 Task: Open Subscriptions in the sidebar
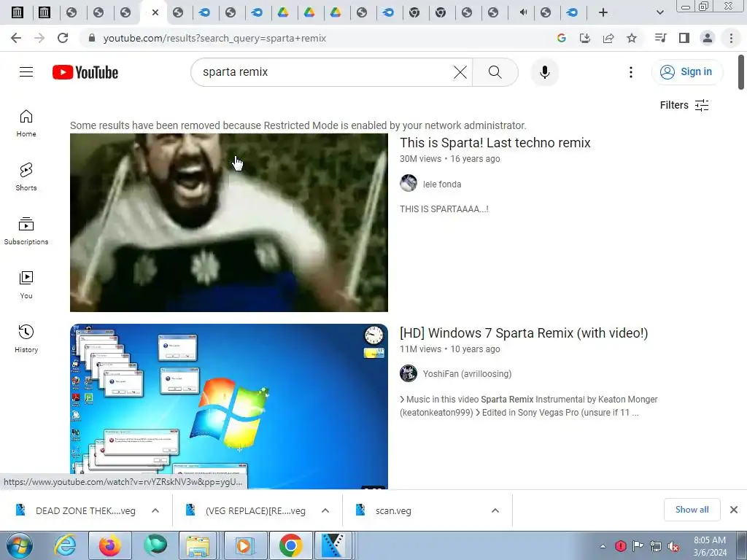[26, 231]
